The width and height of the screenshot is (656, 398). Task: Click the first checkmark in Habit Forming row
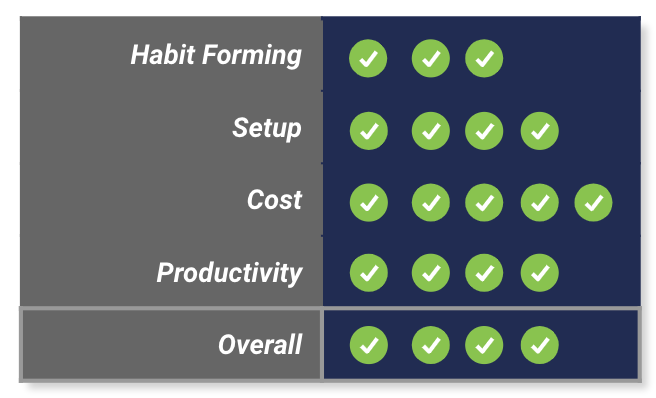coord(368,58)
